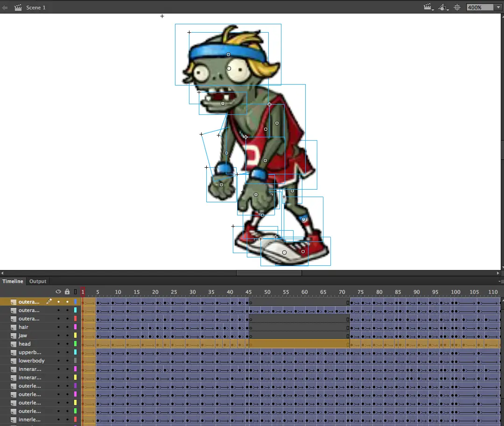The image size is (504, 426).
Task: Click the Center Stage crosshair icon
Action: tap(457, 7)
